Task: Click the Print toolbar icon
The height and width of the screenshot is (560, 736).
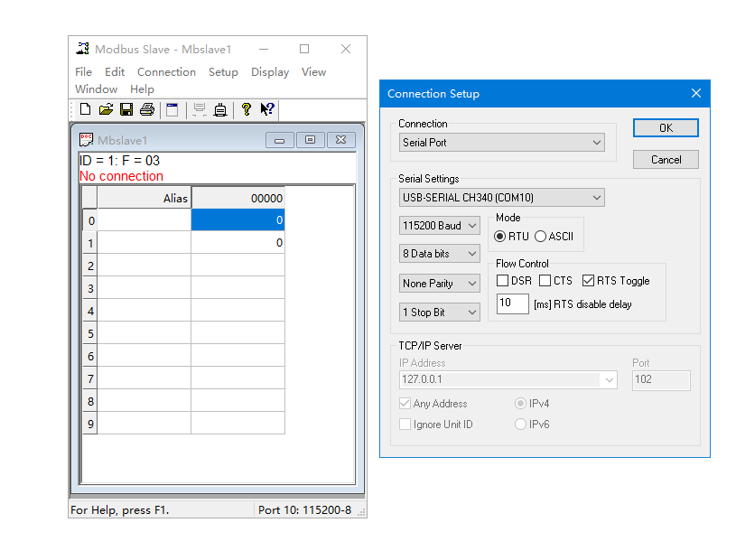Action: pos(147,109)
